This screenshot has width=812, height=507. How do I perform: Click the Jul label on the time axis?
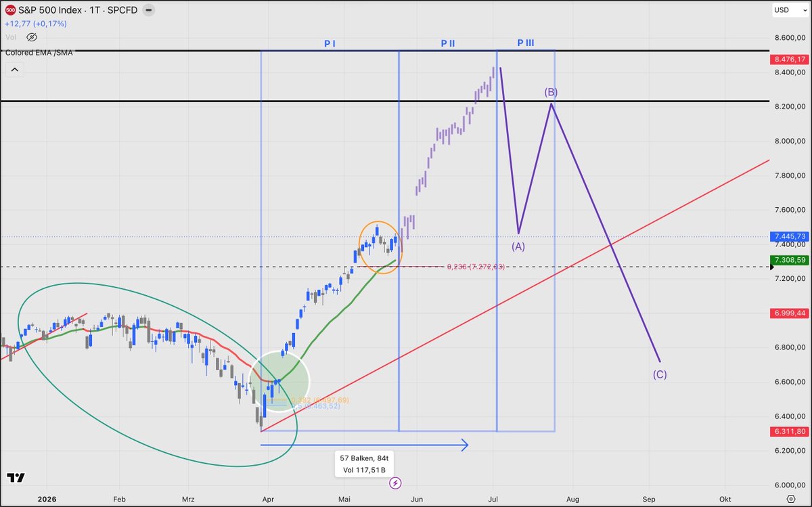click(493, 498)
